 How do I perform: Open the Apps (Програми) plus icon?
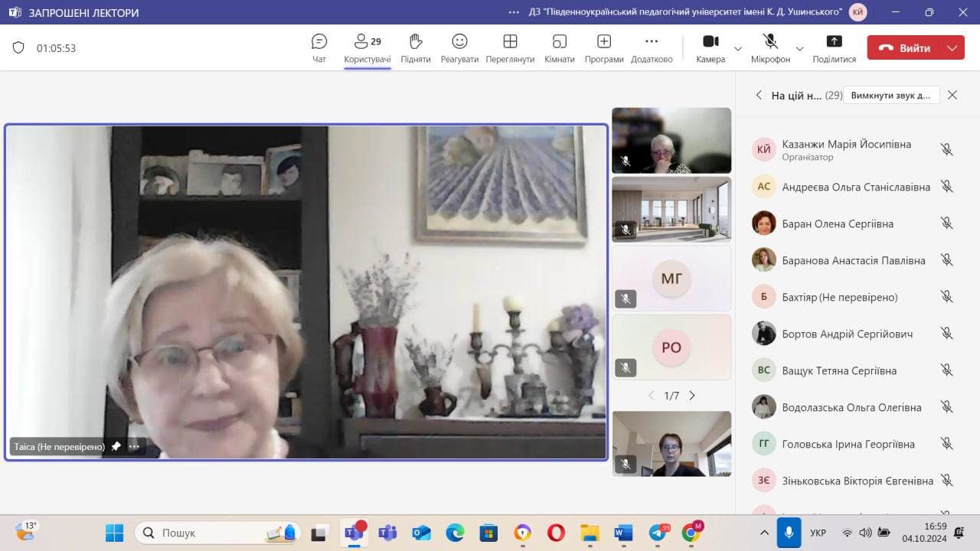(x=604, y=42)
